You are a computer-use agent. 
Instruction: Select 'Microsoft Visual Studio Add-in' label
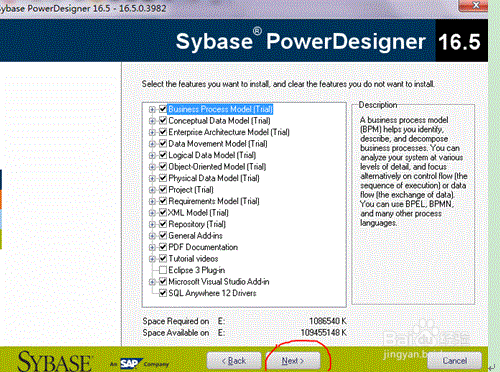(219, 281)
